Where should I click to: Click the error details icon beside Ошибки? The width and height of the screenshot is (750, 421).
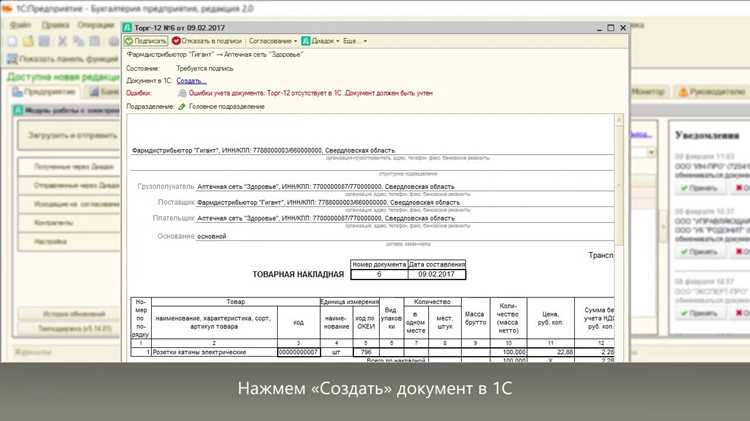182,93
